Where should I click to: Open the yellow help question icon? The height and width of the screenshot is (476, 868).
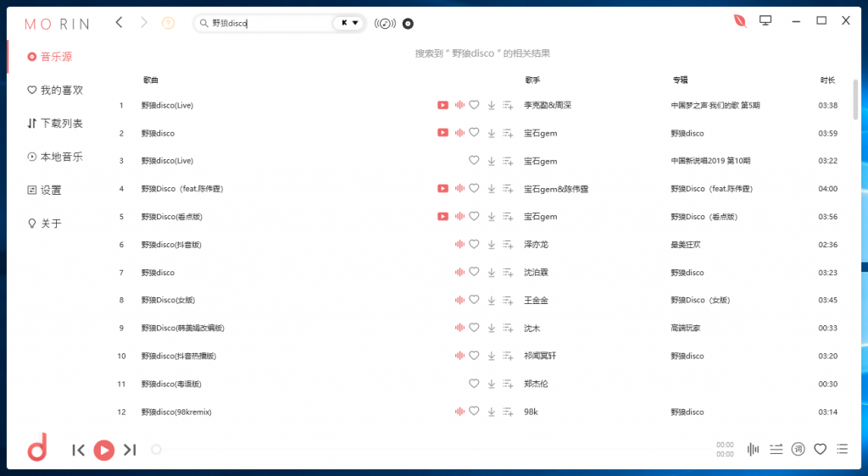(168, 23)
